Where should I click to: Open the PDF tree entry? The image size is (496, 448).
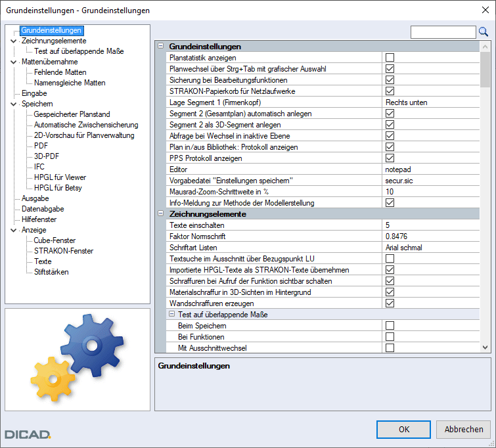(41, 146)
